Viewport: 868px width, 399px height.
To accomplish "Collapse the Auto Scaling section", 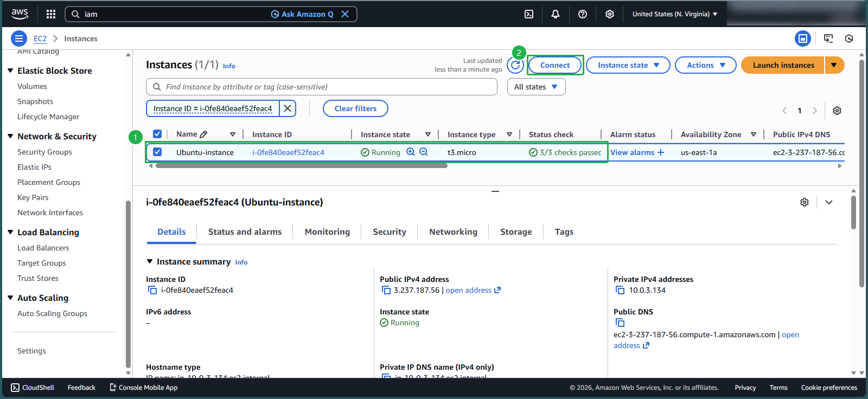I will coord(10,298).
